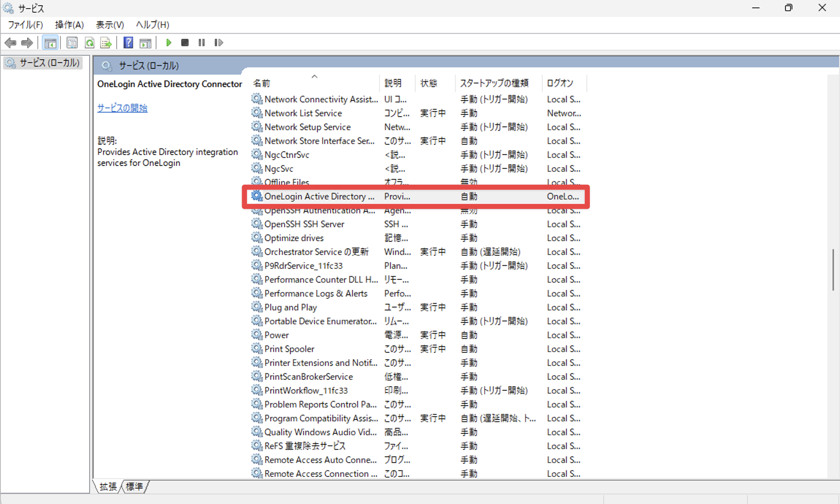The height and width of the screenshot is (504, 840).
Task: Click the Back arrow toolbar icon
Action: tap(10, 43)
